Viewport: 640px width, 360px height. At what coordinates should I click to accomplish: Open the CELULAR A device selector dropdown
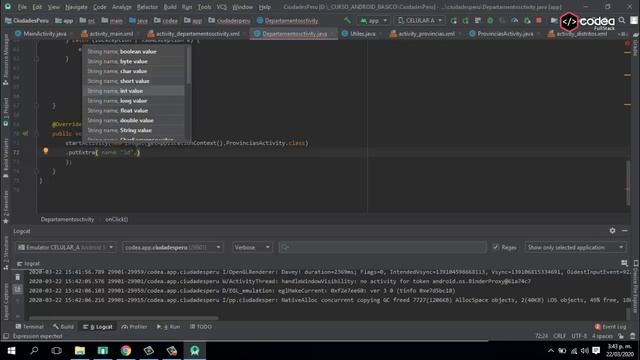pos(420,20)
